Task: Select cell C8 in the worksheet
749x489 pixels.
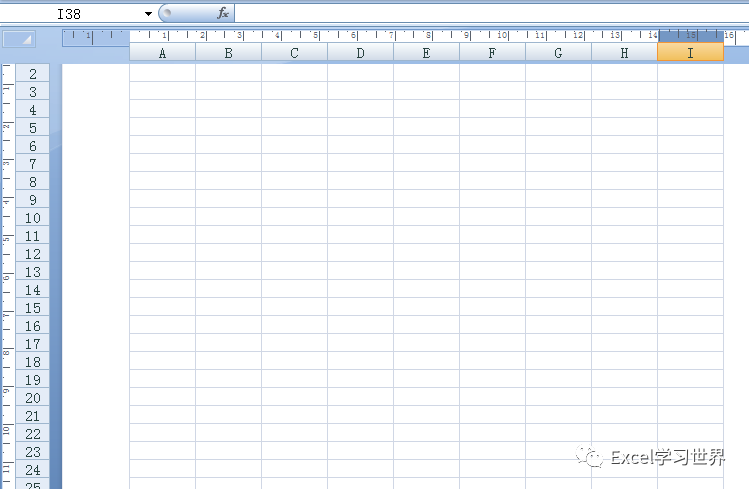Action: click(x=294, y=182)
